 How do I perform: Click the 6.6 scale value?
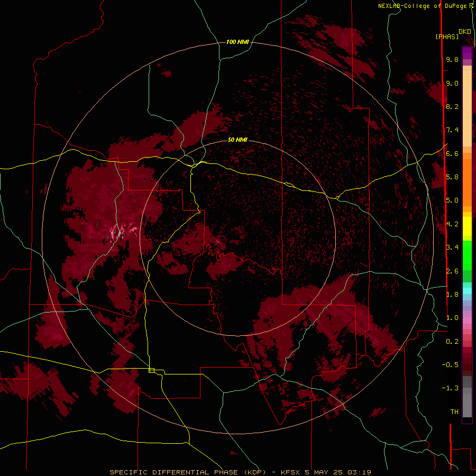(x=452, y=153)
